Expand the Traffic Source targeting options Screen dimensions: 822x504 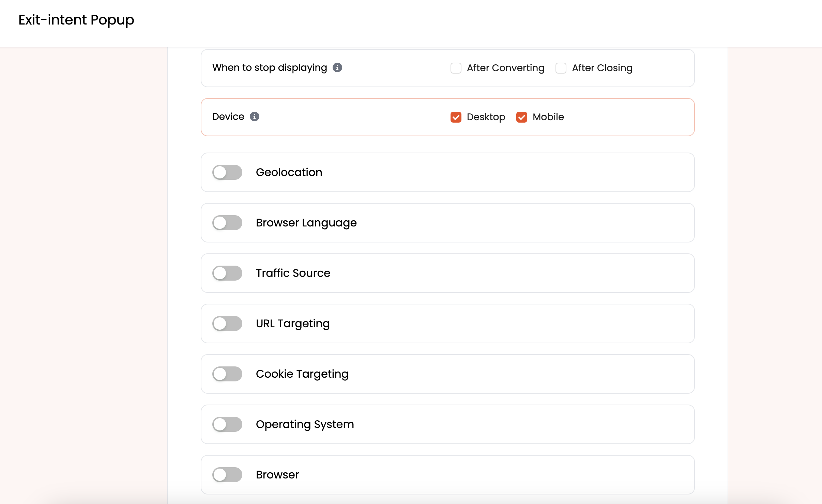click(227, 273)
